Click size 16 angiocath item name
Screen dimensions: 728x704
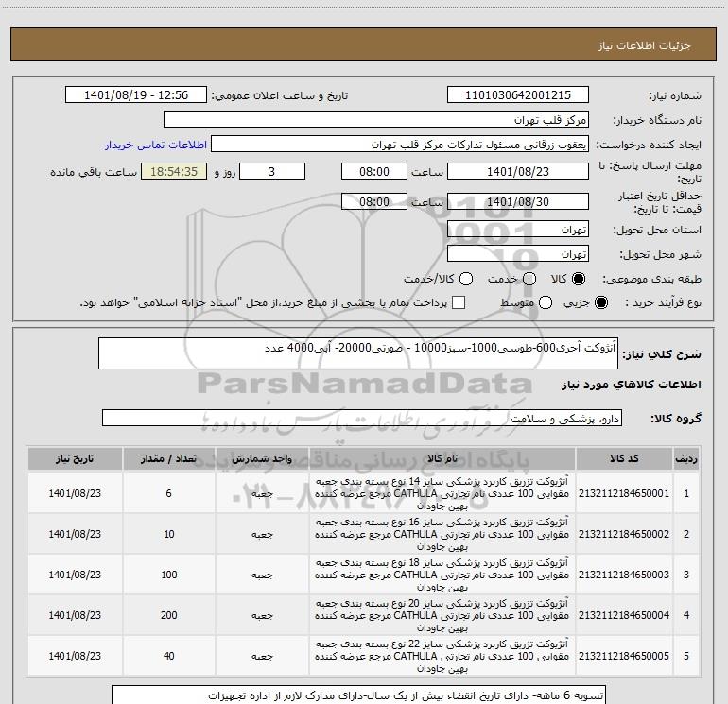click(442, 534)
